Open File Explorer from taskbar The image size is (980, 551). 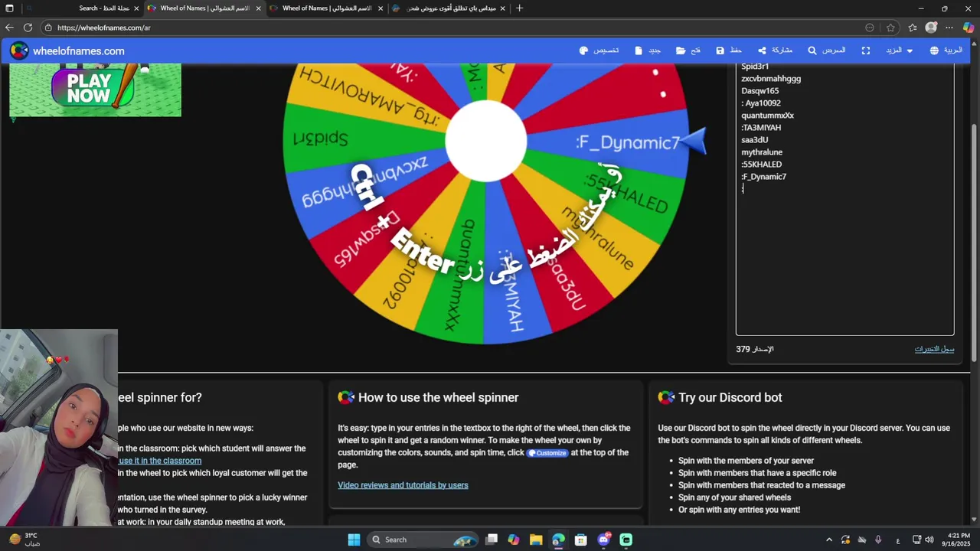[536, 540]
